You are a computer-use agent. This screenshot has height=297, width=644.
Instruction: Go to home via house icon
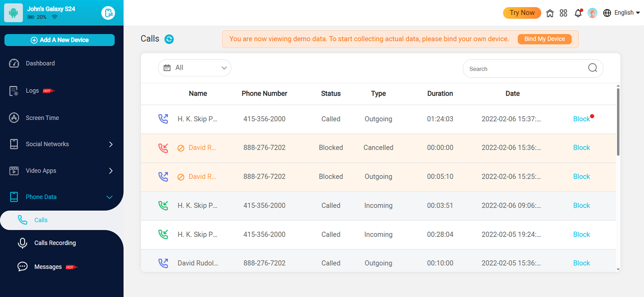pyautogui.click(x=550, y=13)
